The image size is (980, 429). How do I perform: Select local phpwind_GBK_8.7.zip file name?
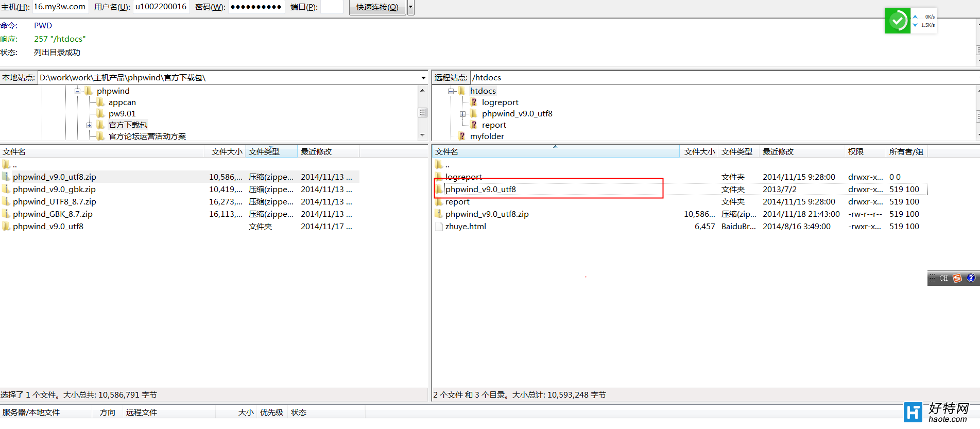[53, 214]
